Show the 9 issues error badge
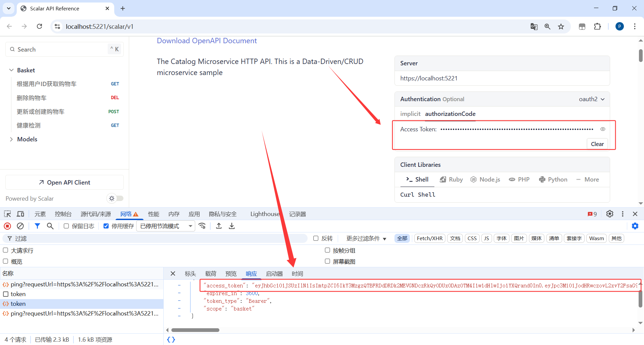644x345 pixels. coord(592,214)
